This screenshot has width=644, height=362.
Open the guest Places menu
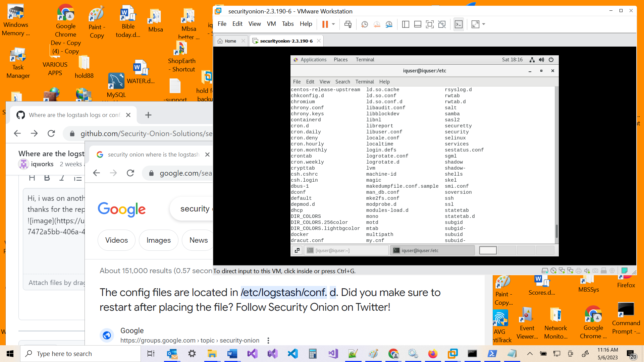coord(340,60)
